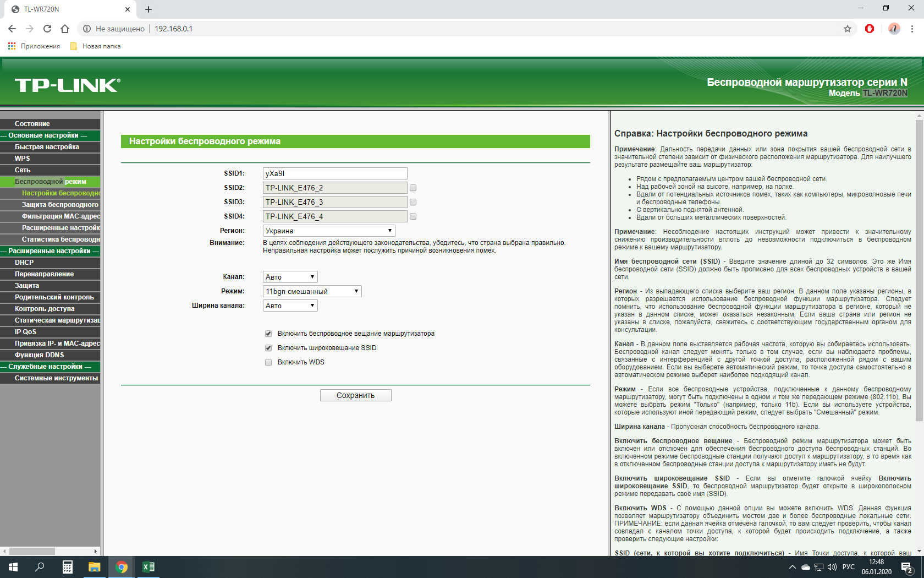The image size is (924, 578).
Task: Open the Opera extension icon in toolbar
Action: 870,29
